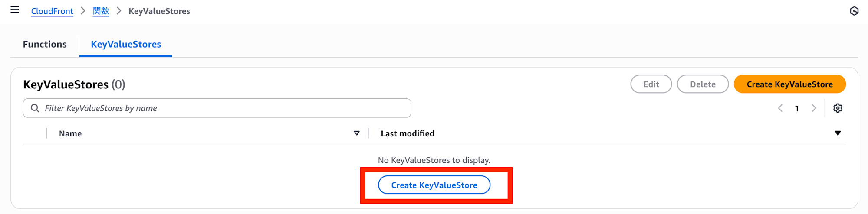Screen dimensions: 868x214
Task: Open the hamburger navigation menu
Action: pos(15,10)
